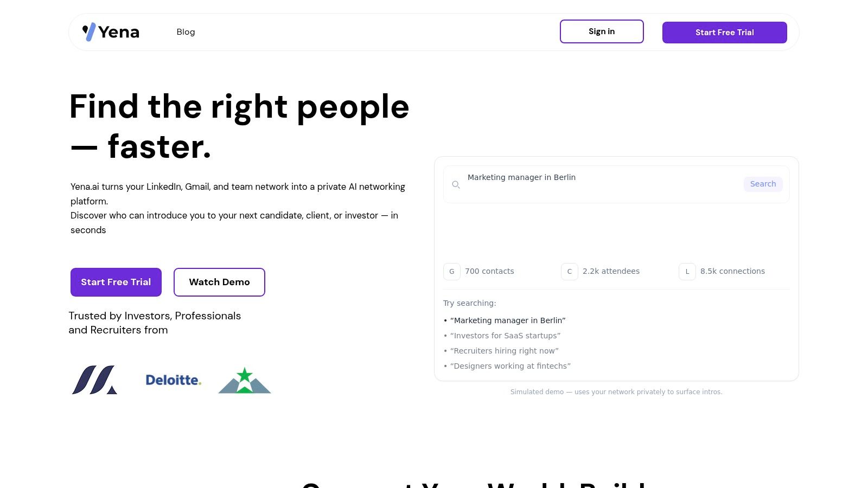Click the Yena logo in header
This screenshot has width=868, height=488.
click(x=111, y=32)
